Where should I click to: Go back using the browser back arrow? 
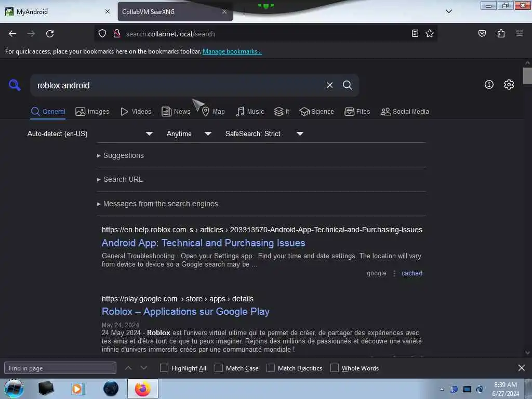pyautogui.click(x=12, y=34)
